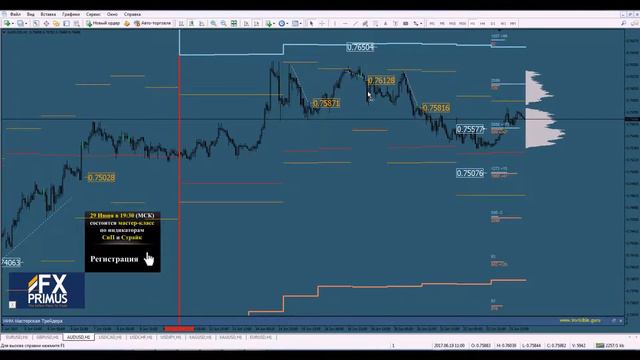Viewport: 640px width, 360px height.
Task: Toggle the Auto-trading button
Action: pos(153,24)
